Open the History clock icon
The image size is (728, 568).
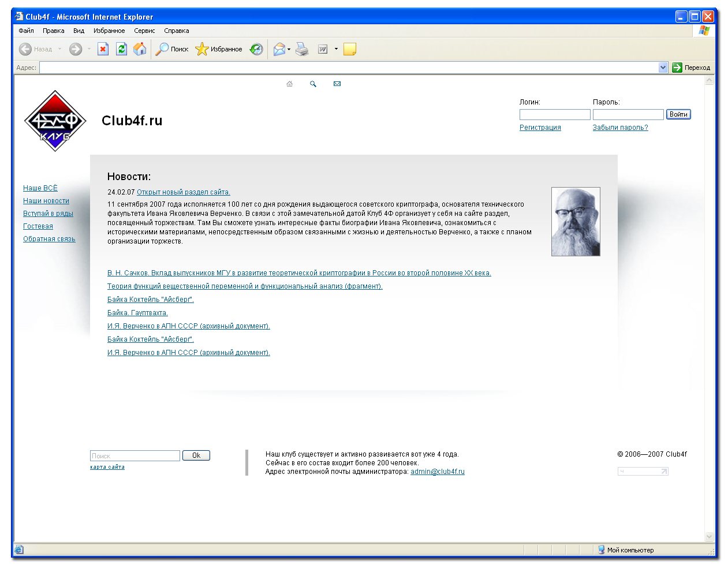tap(256, 49)
